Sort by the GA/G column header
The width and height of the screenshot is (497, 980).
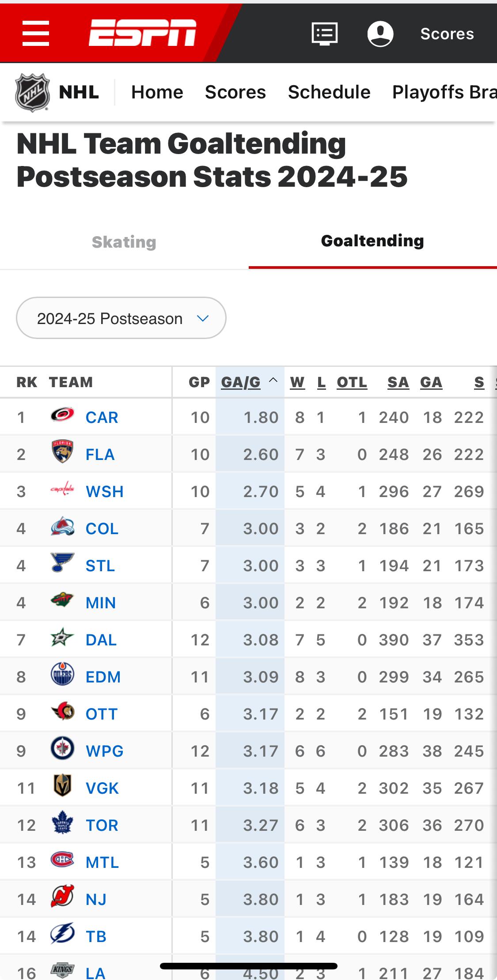[241, 382]
